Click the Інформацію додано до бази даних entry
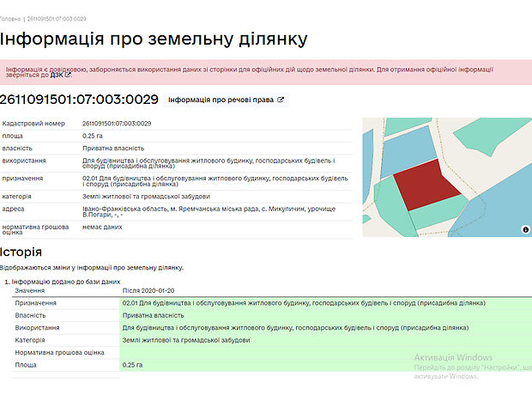 [x=66, y=282]
